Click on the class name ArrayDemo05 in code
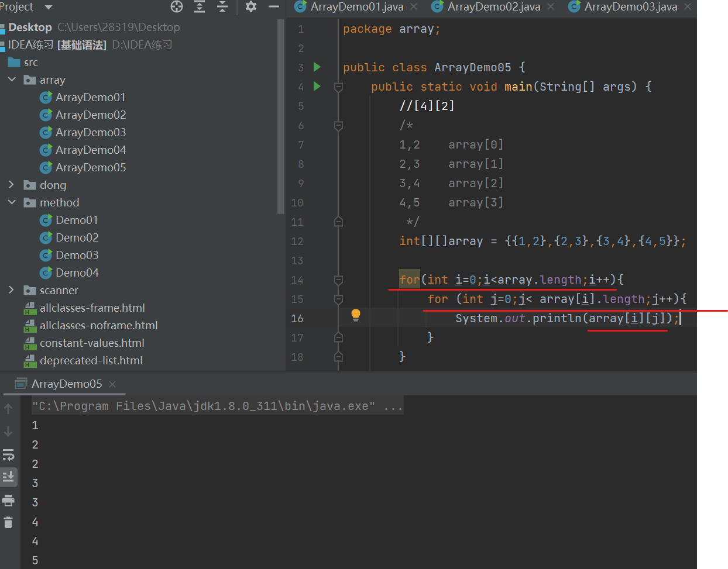This screenshot has width=728, height=569. point(473,67)
